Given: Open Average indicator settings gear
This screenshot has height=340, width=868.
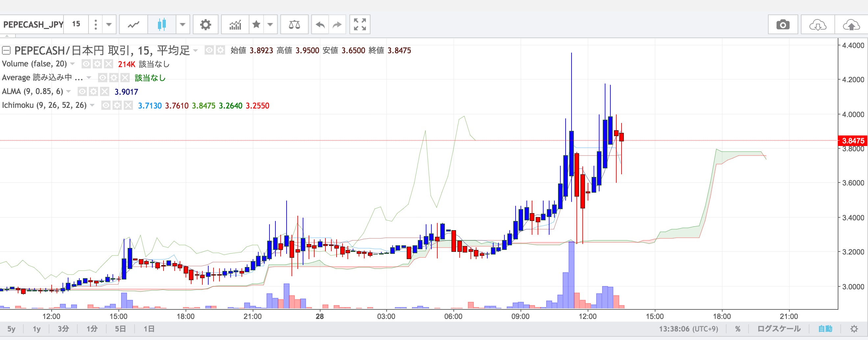Looking at the screenshot, I should (114, 78).
